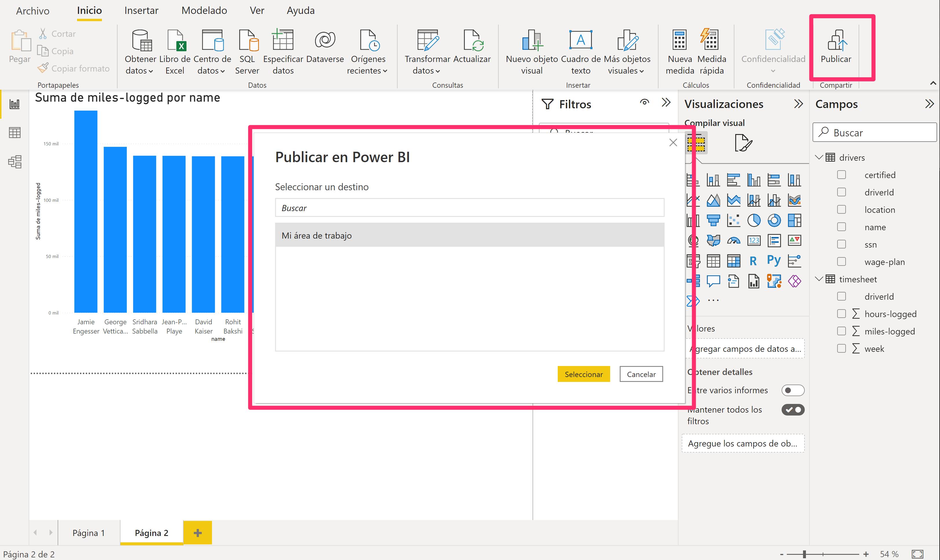Check drivers driverId field

[841, 192]
